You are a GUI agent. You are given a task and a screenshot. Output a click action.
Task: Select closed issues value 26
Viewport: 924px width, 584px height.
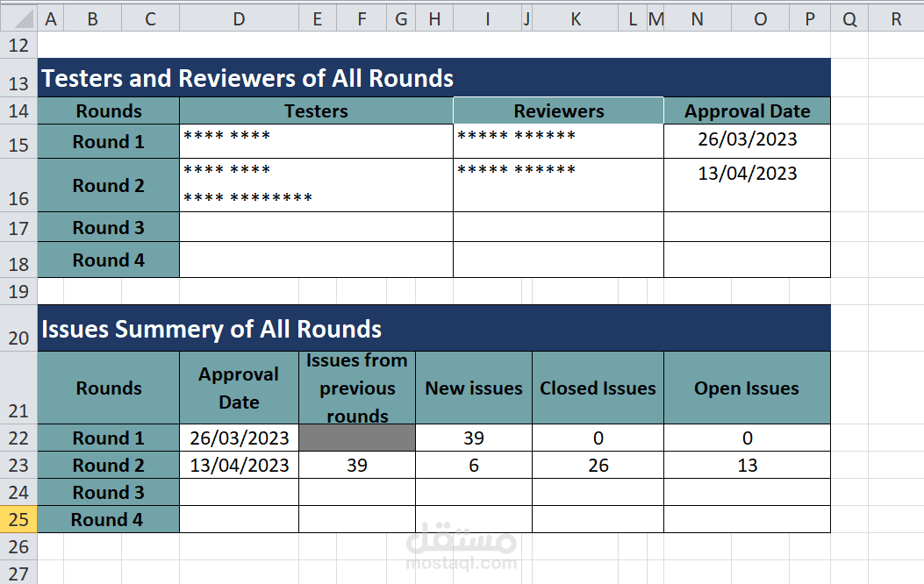click(x=598, y=465)
